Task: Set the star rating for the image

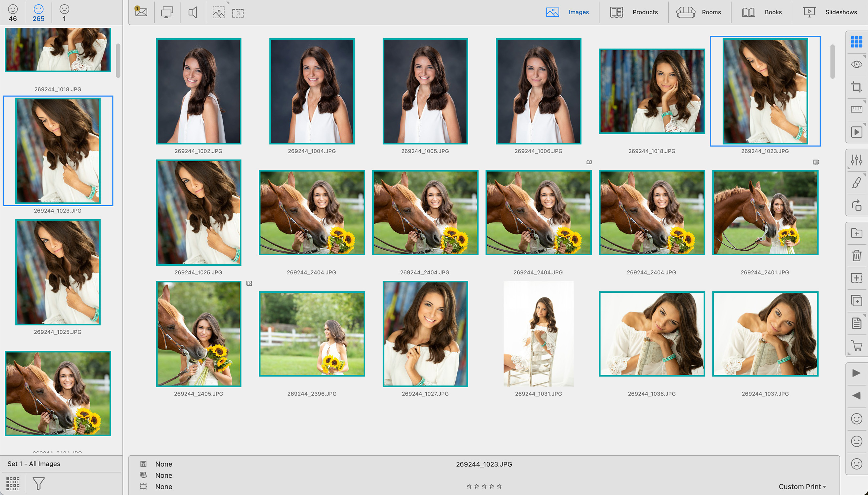Action: click(484, 487)
